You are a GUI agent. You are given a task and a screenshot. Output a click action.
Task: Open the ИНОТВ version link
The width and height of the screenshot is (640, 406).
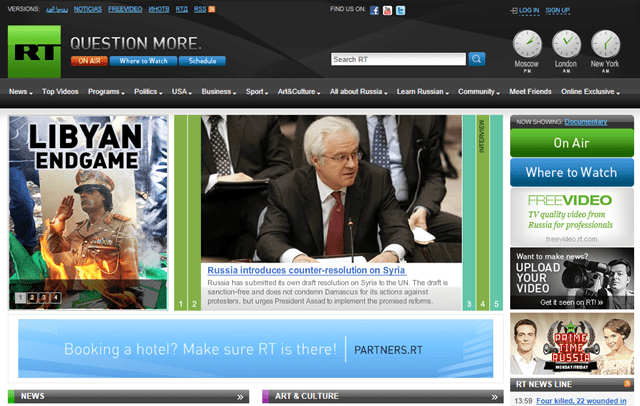[x=159, y=9]
